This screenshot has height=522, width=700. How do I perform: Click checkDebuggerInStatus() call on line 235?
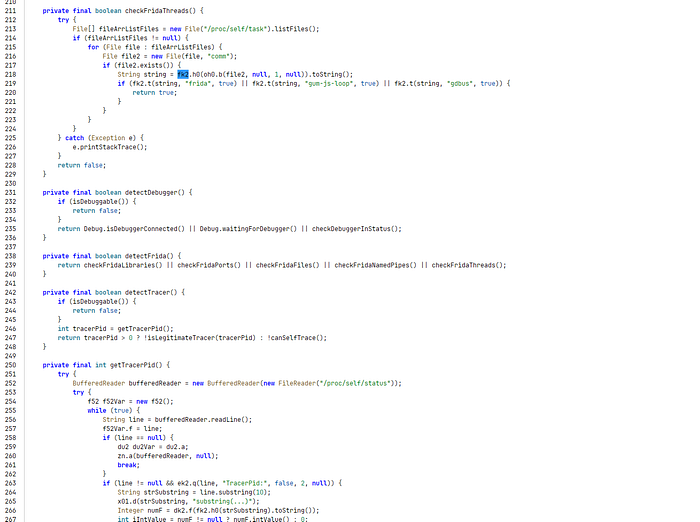click(x=354, y=229)
